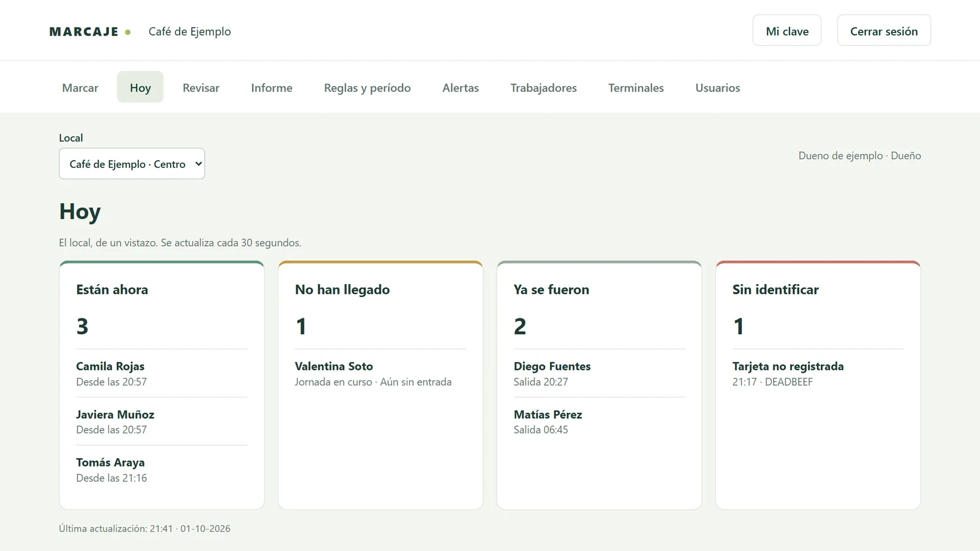Select the Hoy tab

click(140, 88)
